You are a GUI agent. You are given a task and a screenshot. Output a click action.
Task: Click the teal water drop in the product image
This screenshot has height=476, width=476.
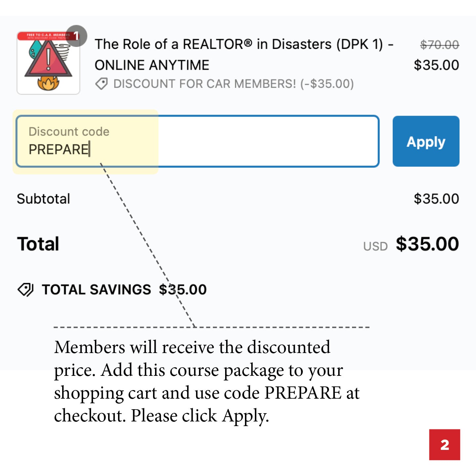35,50
